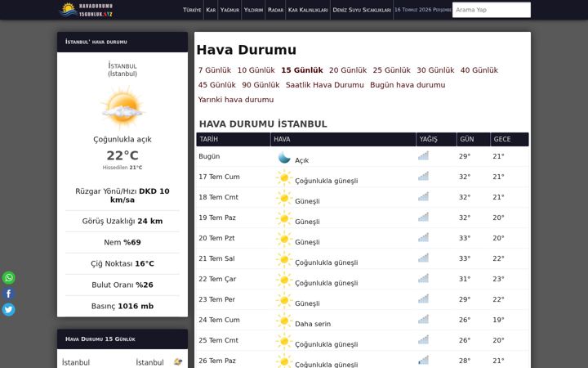Click the 16 Temmuz 2026 Perşembe date text
This screenshot has height=368, width=588.
pyautogui.click(x=423, y=10)
